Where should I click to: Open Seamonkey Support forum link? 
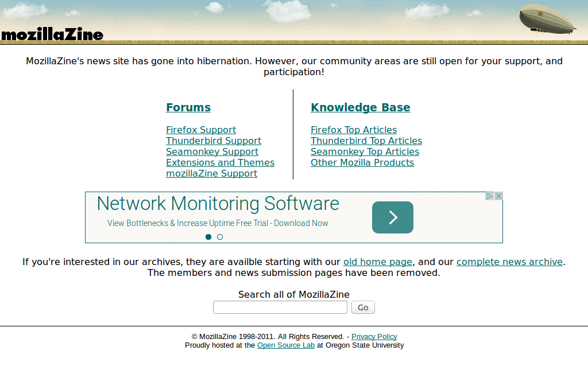(212, 151)
